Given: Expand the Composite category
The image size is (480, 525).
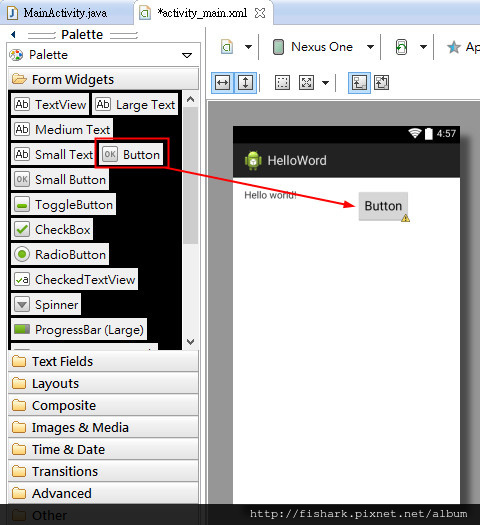Looking at the screenshot, I should click(103, 405).
